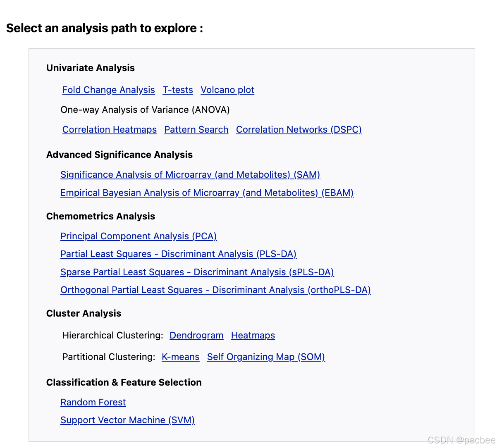This screenshot has height=448, width=497.
Task: Open K-means partitional clustering
Action: click(180, 357)
